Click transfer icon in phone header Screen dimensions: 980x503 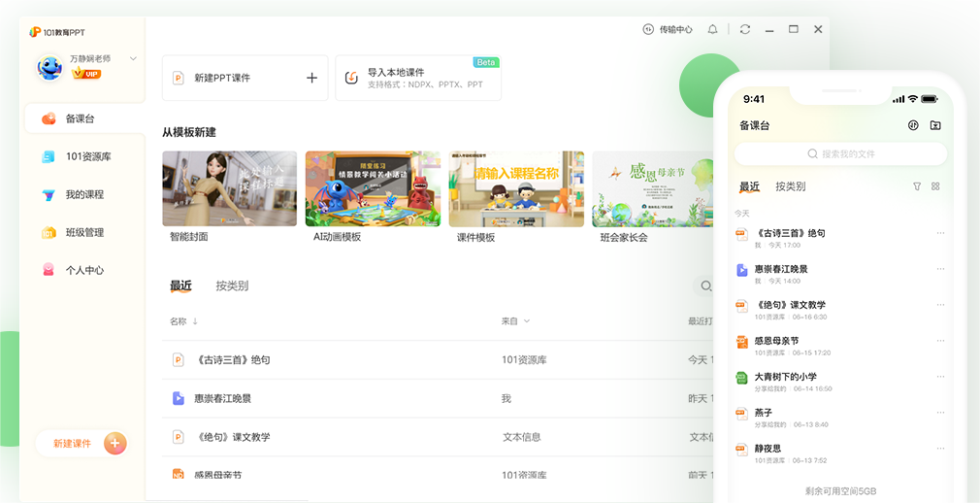click(913, 125)
